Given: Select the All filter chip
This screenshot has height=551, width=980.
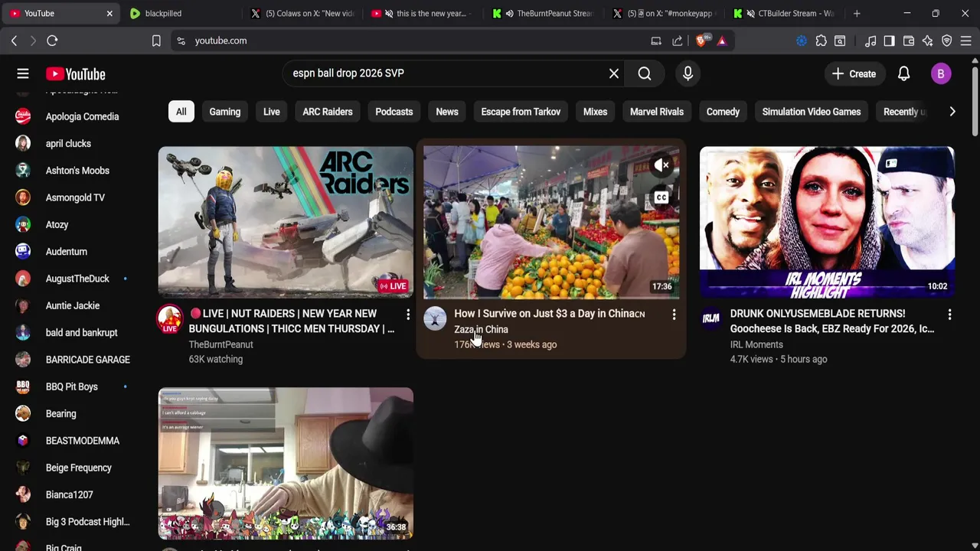Looking at the screenshot, I should pos(181,112).
